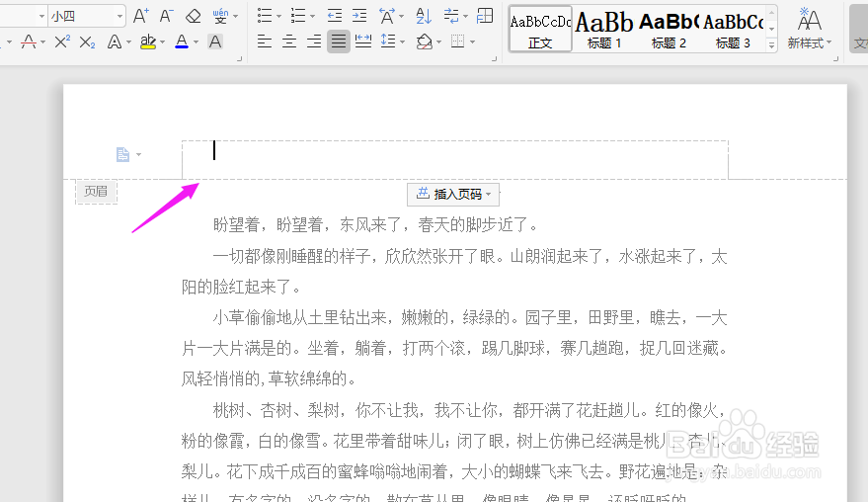Screen dimensions: 868x502
Task: Open 插入页码 insert page number
Action: [x=453, y=195]
